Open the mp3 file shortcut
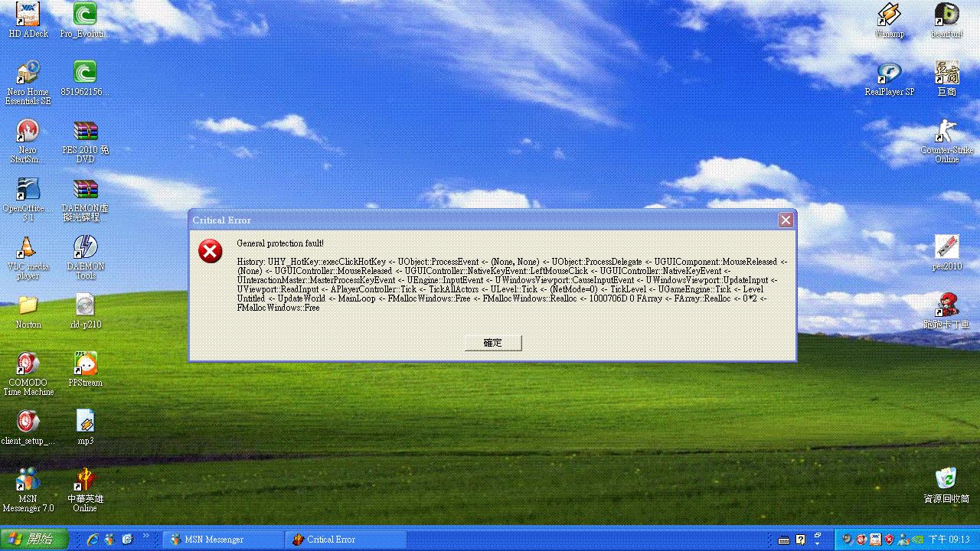The height and width of the screenshot is (551, 980). pyautogui.click(x=85, y=428)
